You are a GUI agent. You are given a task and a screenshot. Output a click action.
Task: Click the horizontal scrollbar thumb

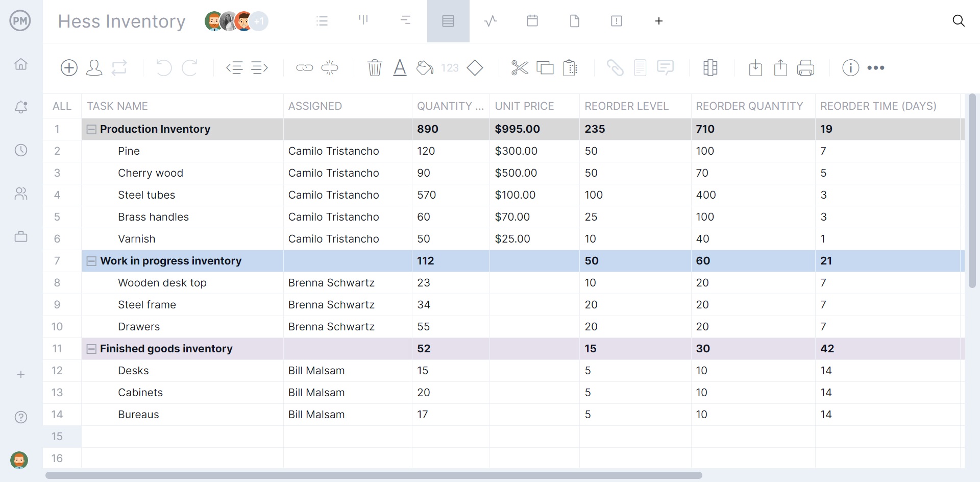[374, 475]
